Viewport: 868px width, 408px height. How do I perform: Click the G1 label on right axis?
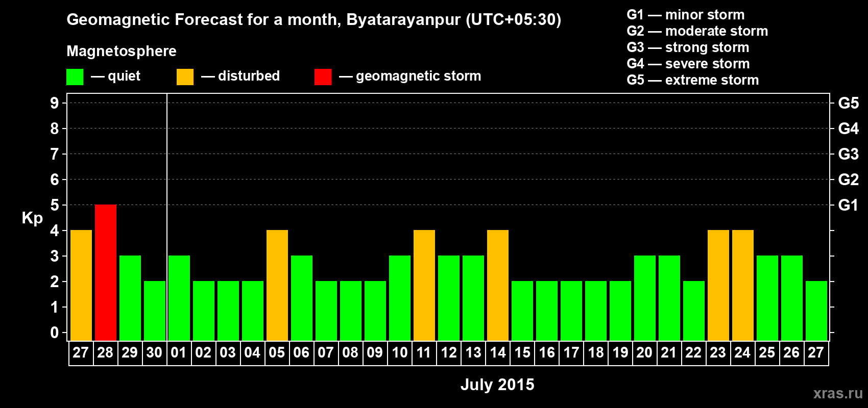848,205
